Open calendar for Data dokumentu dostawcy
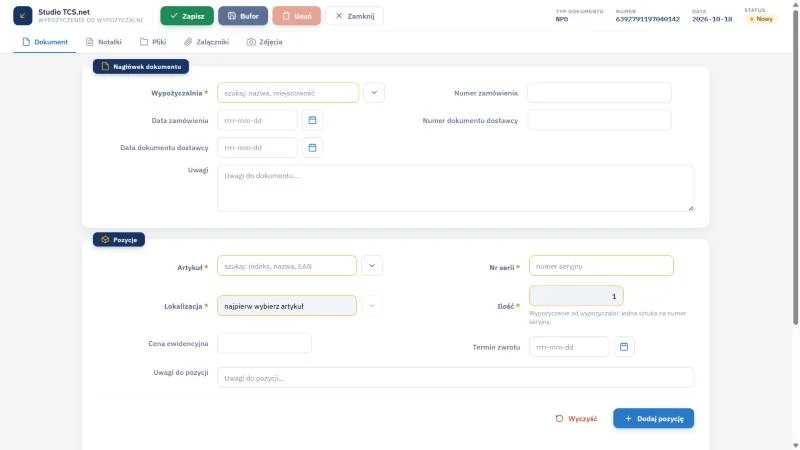The image size is (800, 450). (x=312, y=147)
